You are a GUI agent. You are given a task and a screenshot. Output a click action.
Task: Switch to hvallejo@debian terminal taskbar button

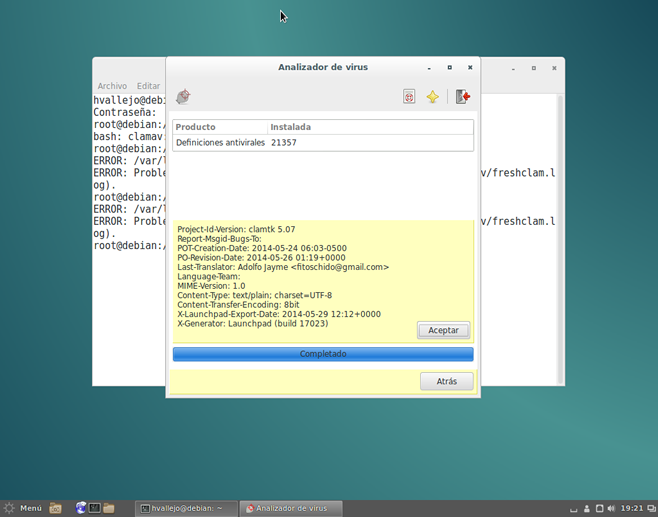pyautogui.click(x=187, y=508)
